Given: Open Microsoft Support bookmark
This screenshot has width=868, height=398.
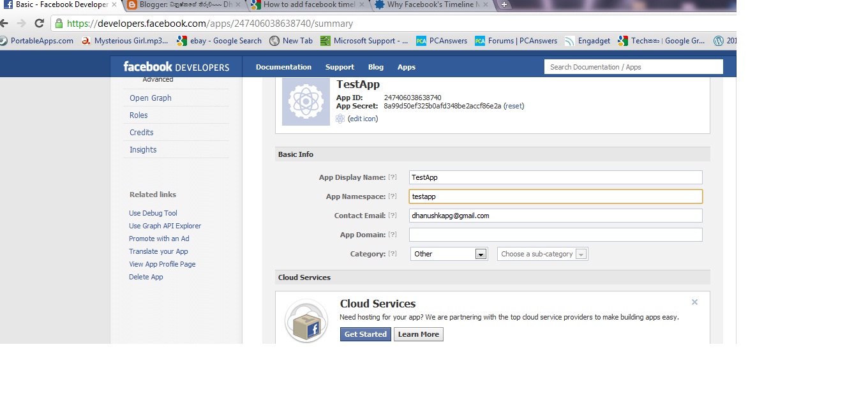Looking at the screenshot, I should [364, 41].
